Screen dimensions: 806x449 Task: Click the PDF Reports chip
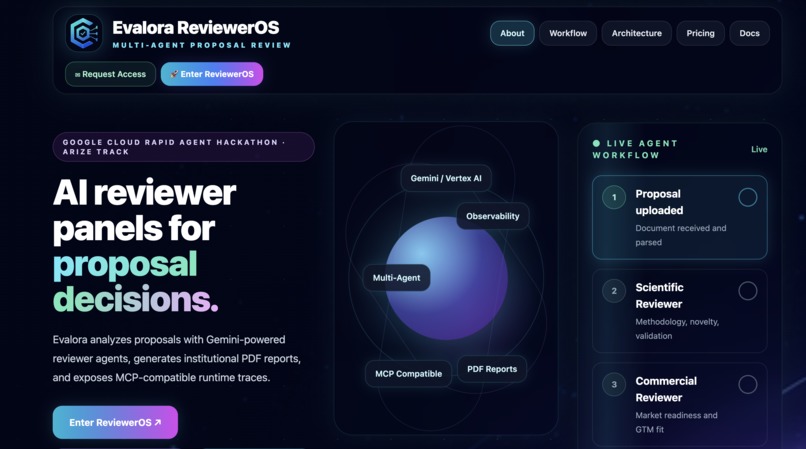[492, 369]
